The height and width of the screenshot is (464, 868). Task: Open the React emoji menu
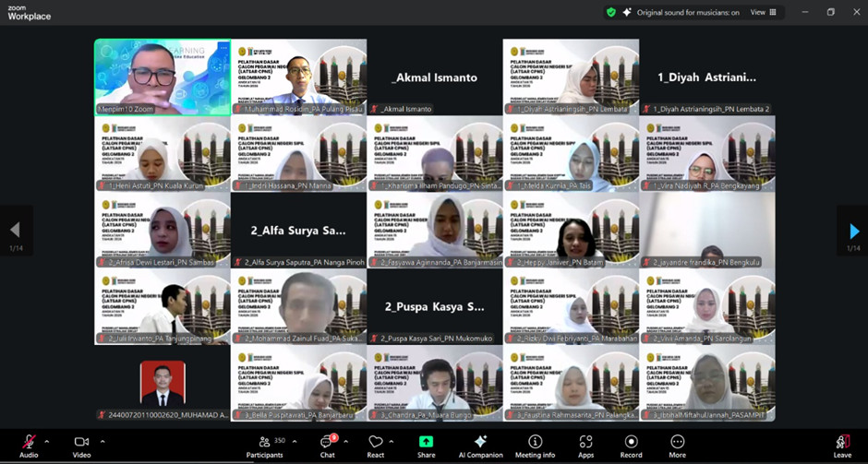tap(375, 444)
